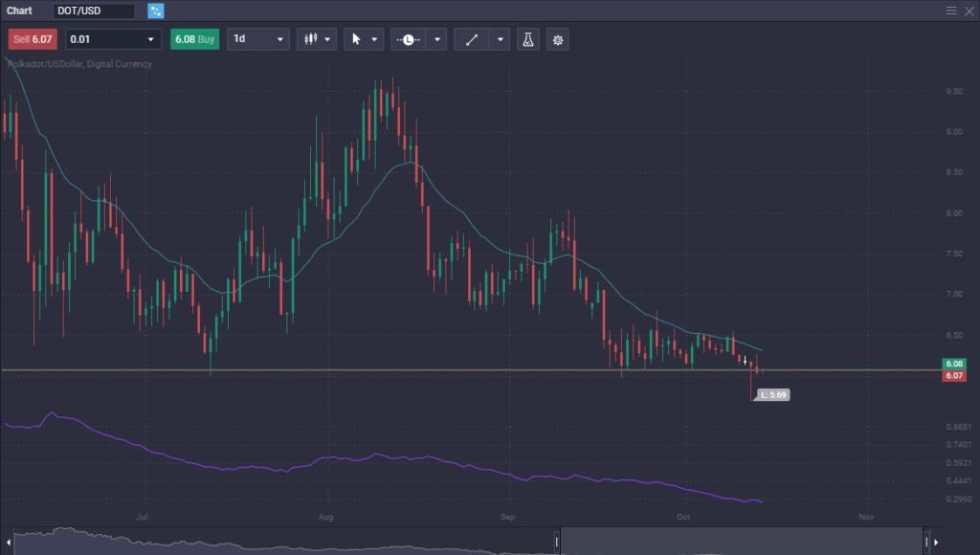Open the chart type dropdown arrow
This screenshot has height=555, width=980.
click(x=328, y=39)
